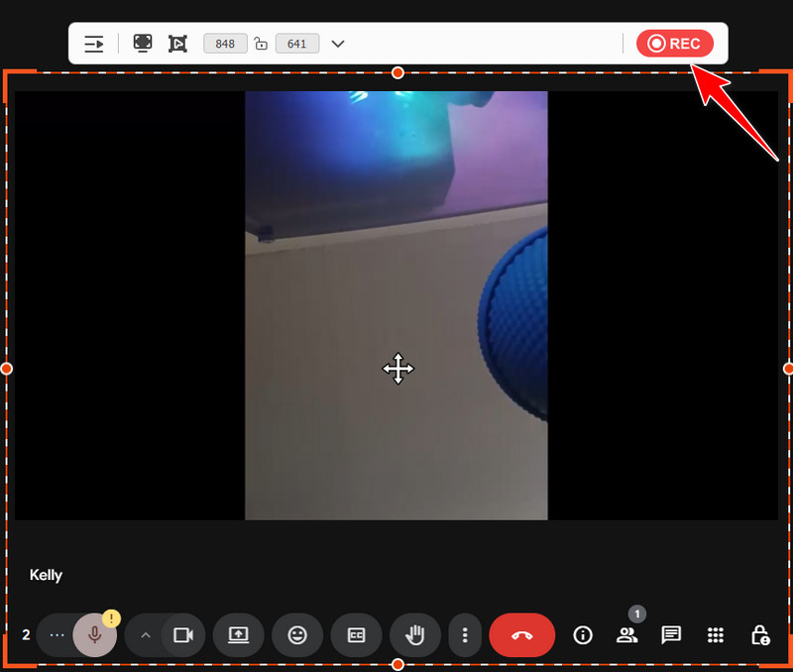Toggle the camera button
Image resolution: width=793 pixels, height=672 pixels.
183,635
